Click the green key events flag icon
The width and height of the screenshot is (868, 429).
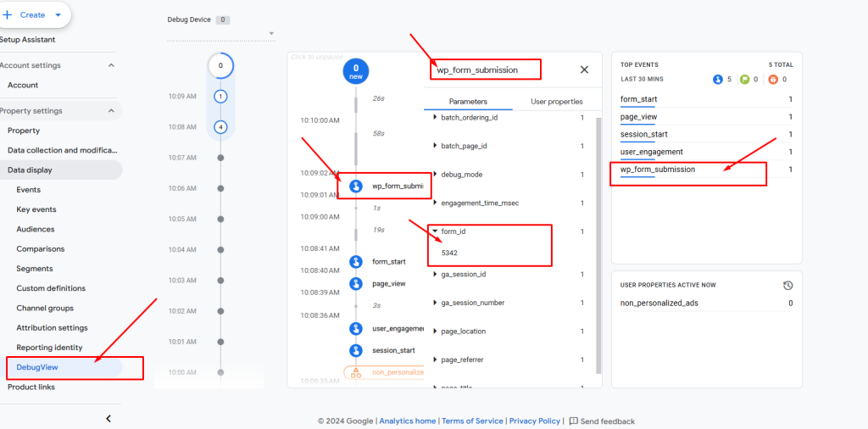click(746, 79)
